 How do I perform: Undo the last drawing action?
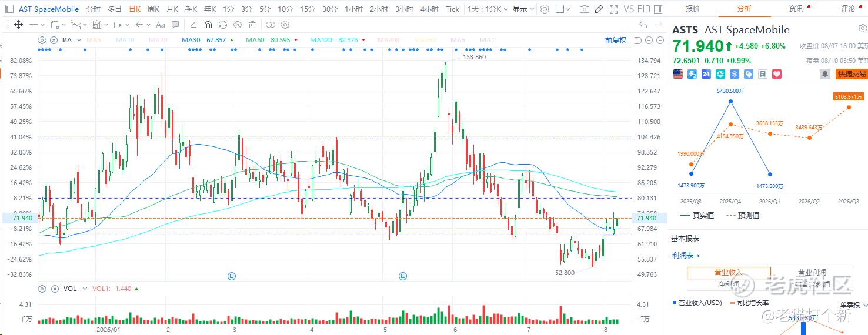(643, 25)
